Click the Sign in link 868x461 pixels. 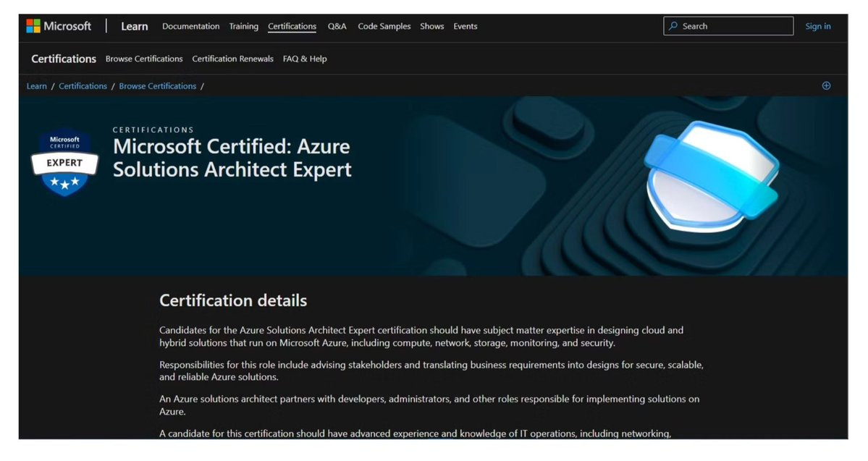pos(817,26)
